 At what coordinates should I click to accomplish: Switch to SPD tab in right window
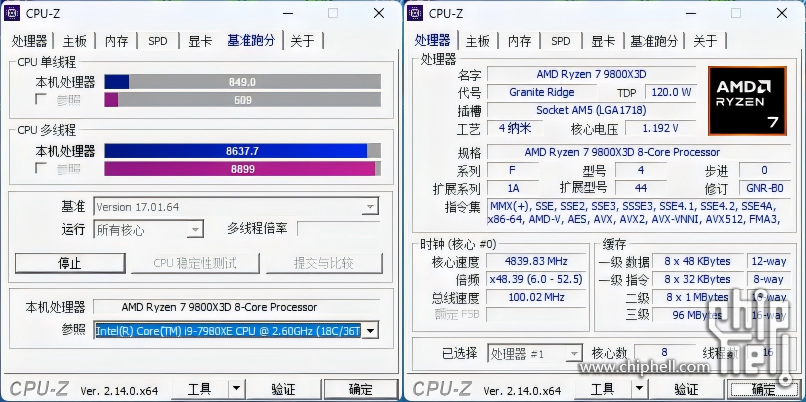click(561, 41)
